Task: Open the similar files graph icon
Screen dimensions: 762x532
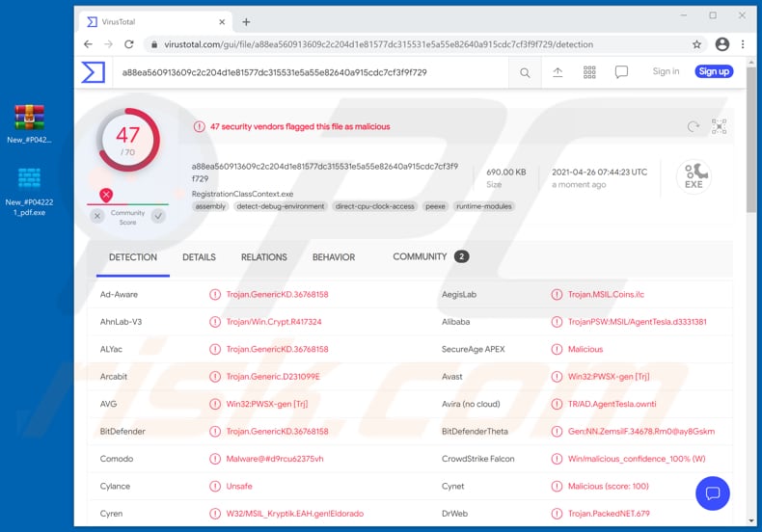Action: 720,126
